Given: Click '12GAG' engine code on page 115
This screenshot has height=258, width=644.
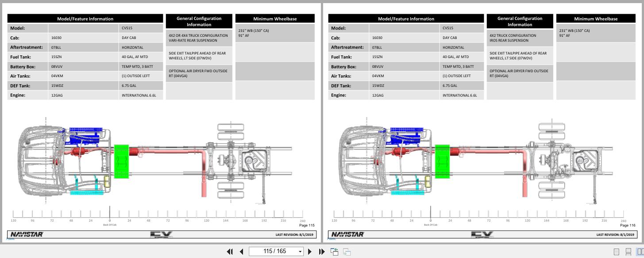Looking at the screenshot, I should 57,95.
